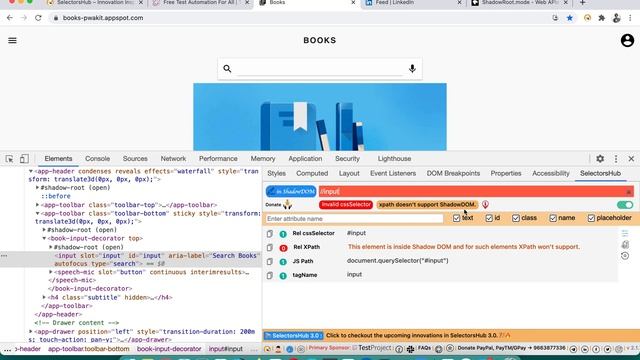Viewport: 640px width, 360px height.
Task: Click the red info icon beside xpath warning
Action: [x=485, y=204]
